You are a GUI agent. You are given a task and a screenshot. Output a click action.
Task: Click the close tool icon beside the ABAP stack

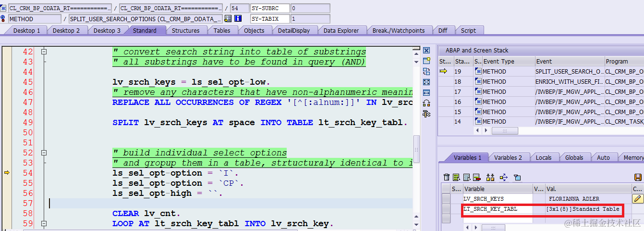[426, 50]
